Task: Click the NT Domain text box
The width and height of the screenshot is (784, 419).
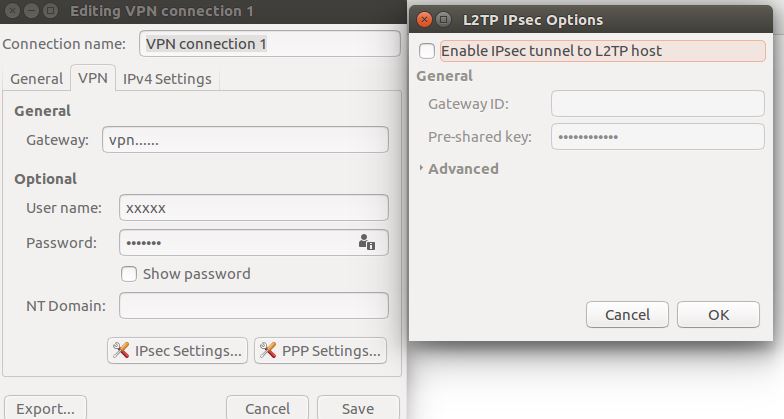Action: (253, 305)
